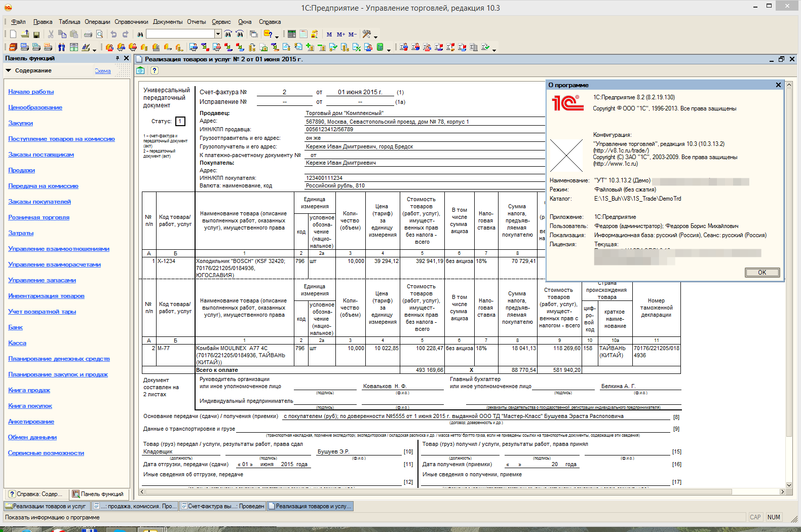Click the Cut scissors icon
The width and height of the screenshot is (801, 532).
pos(51,34)
